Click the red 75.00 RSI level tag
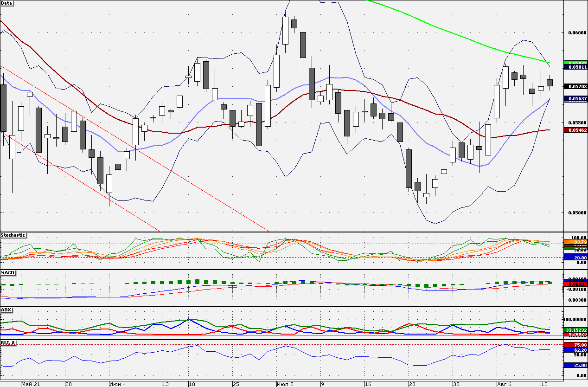The height and width of the screenshot is (387, 588). pyautogui.click(x=575, y=345)
